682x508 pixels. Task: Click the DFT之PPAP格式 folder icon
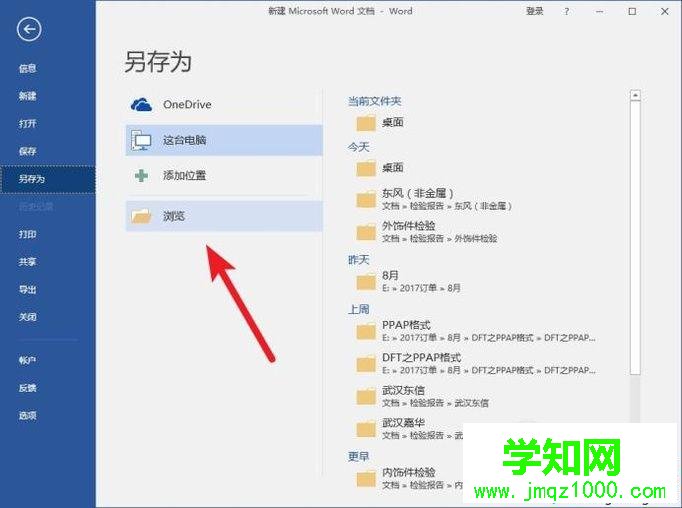366,364
